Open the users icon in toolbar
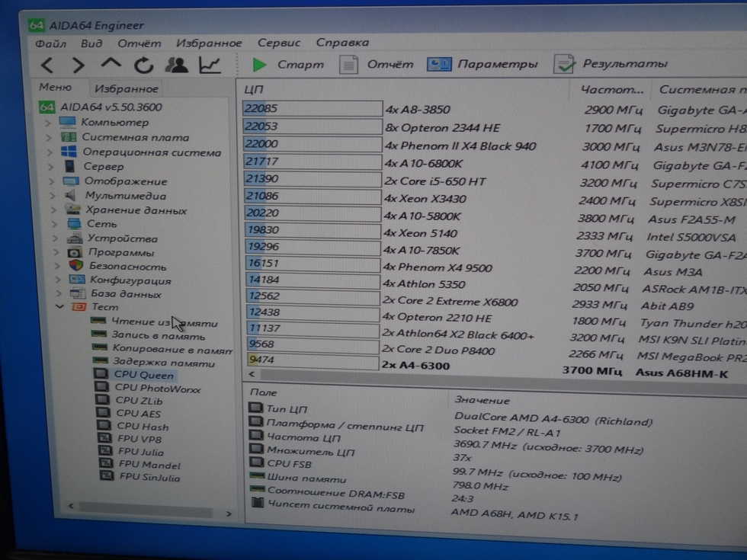The image size is (747, 560). (176, 66)
